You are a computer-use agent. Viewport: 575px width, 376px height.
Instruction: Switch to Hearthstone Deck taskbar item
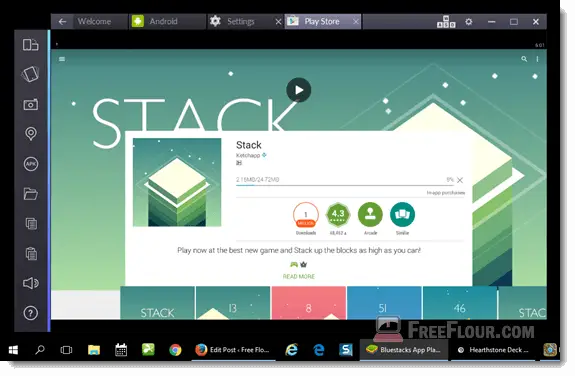[493, 350]
